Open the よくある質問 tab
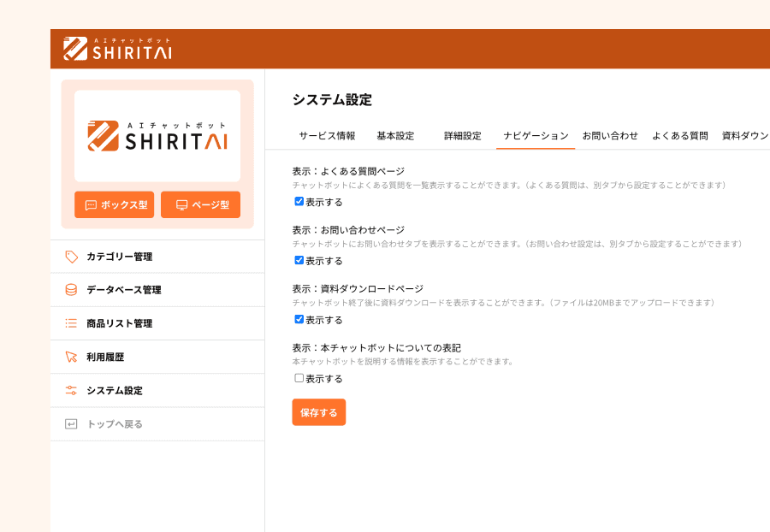 [680, 136]
